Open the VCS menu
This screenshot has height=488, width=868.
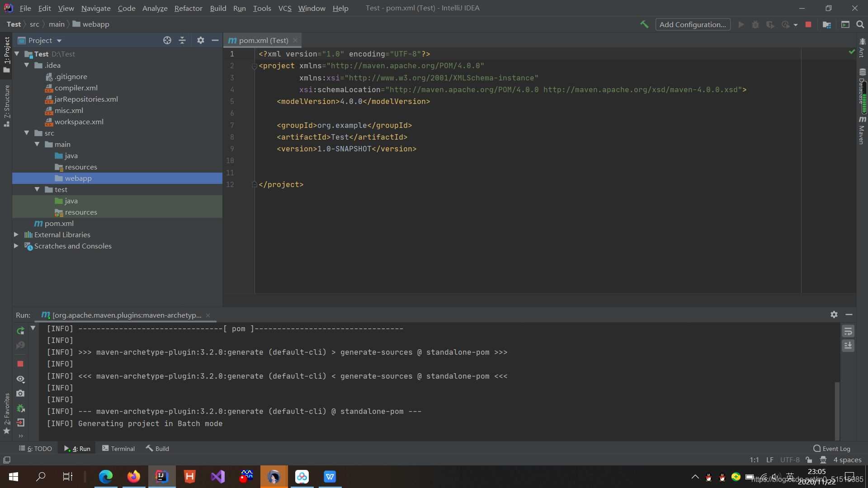[x=285, y=8]
